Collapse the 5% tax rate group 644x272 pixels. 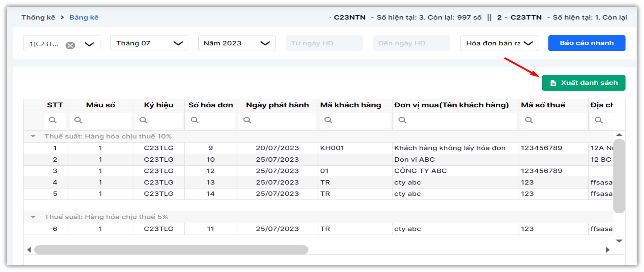33,217
